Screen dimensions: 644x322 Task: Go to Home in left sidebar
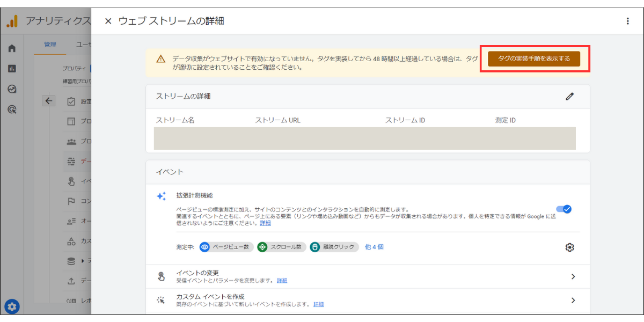coord(12,48)
